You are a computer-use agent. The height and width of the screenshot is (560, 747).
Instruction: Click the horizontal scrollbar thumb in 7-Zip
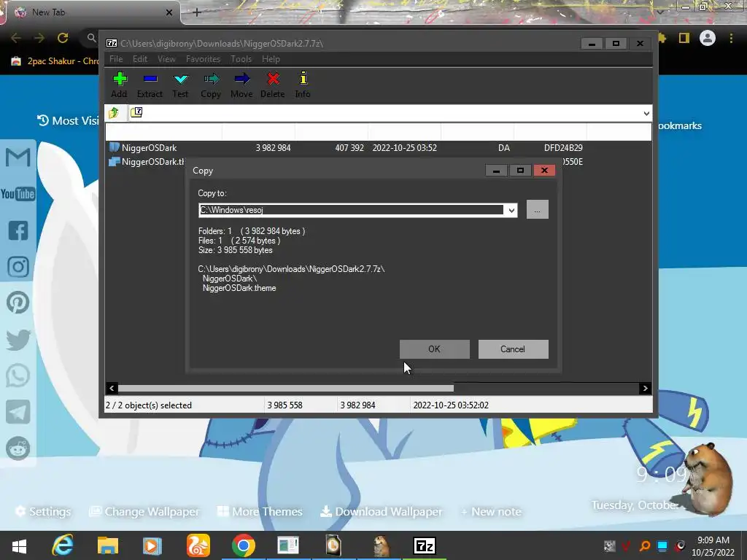pos(286,388)
